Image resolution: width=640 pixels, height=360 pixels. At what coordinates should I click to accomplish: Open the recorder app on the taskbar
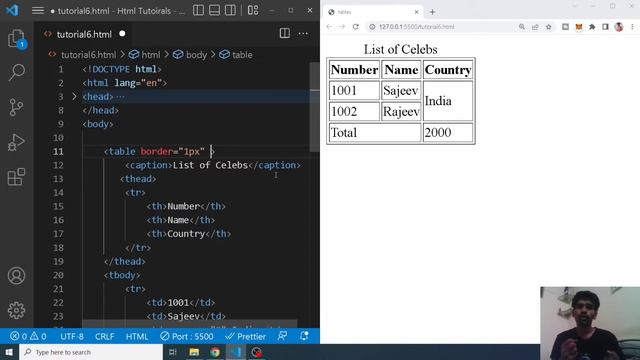[256, 352]
